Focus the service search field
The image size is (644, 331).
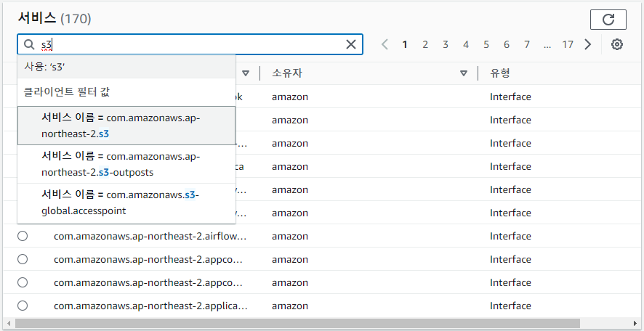(190, 44)
